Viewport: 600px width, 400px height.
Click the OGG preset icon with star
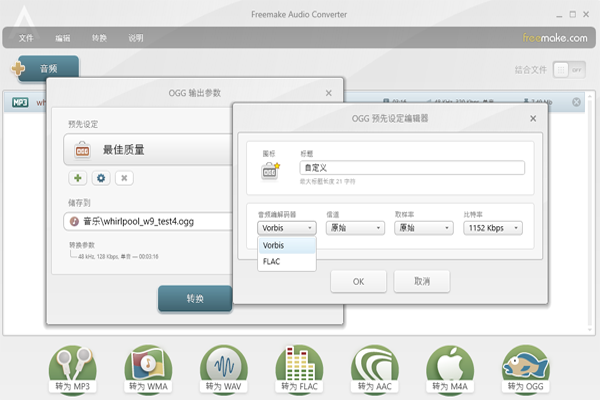270,171
